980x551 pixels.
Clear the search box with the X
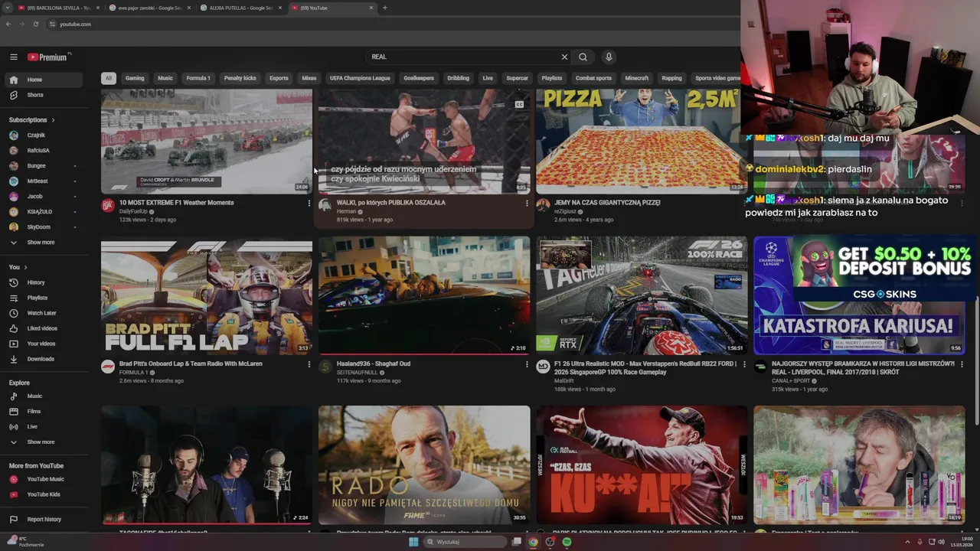click(x=565, y=57)
